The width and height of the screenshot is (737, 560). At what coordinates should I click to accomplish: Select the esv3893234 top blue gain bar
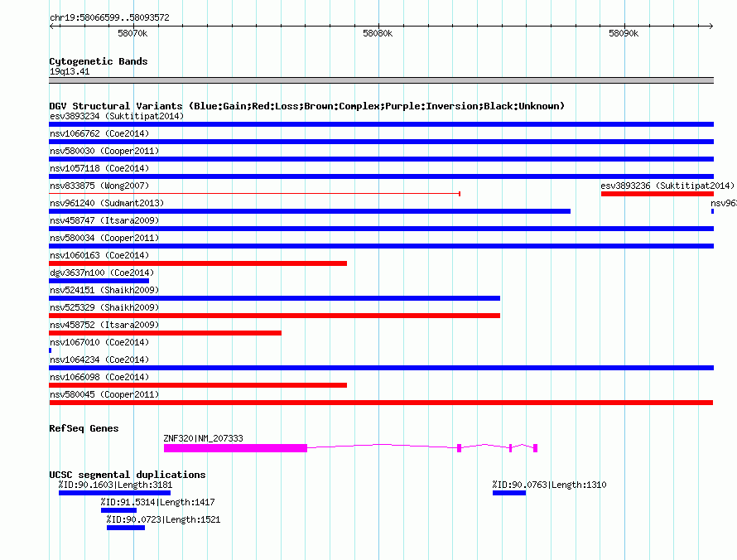coord(381,124)
